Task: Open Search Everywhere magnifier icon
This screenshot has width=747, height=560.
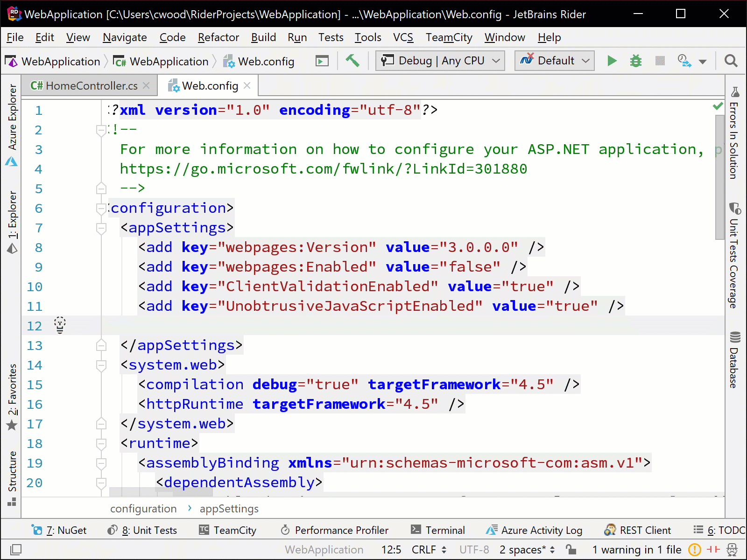Action: click(x=731, y=61)
